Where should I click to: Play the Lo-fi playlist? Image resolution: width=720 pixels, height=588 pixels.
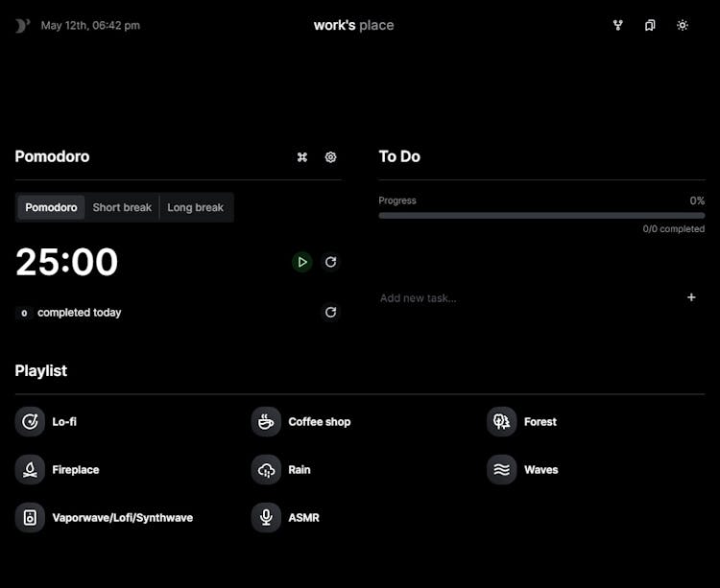click(46, 421)
